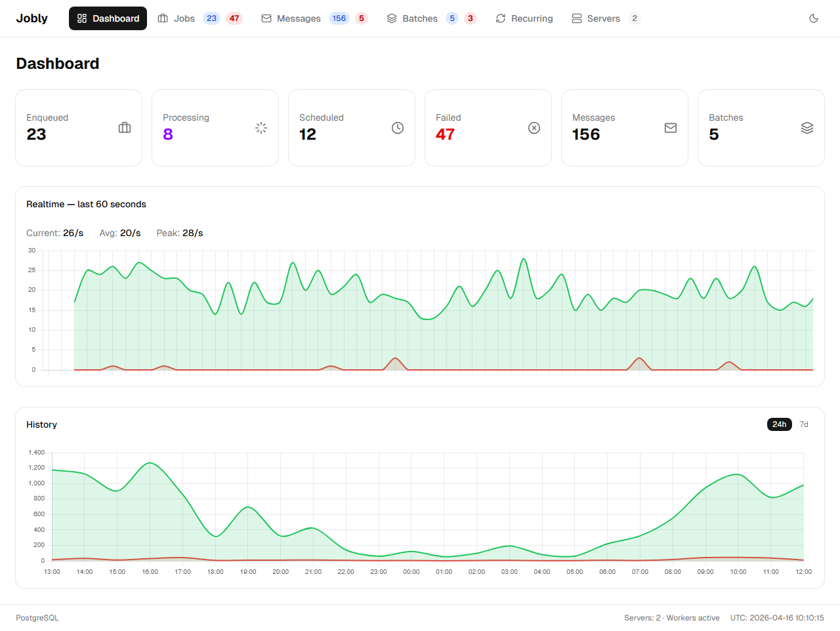Click the 10:00 point on the History chart

(738, 474)
